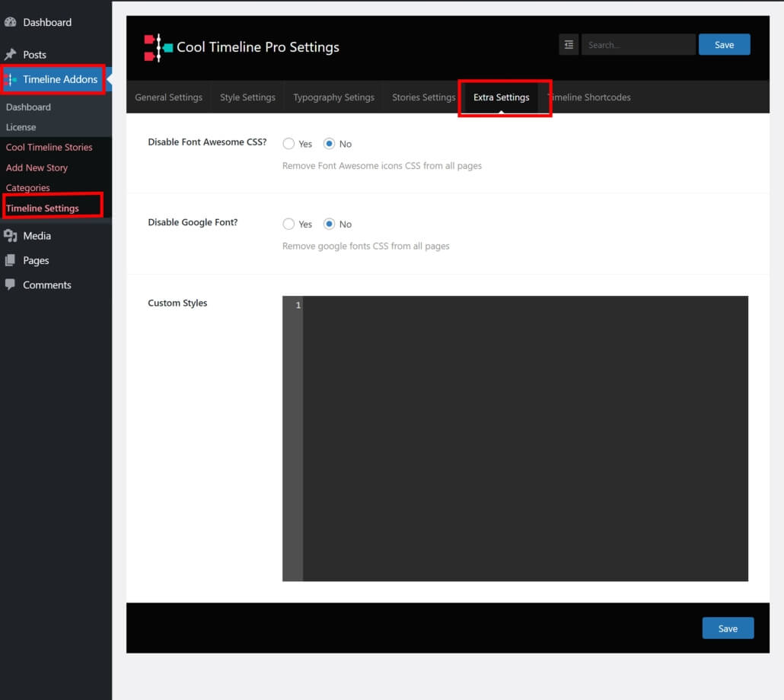This screenshot has height=700, width=784.
Task: Click the Cool Timeline Pro Settings title
Action: click(x=258, y=47)
